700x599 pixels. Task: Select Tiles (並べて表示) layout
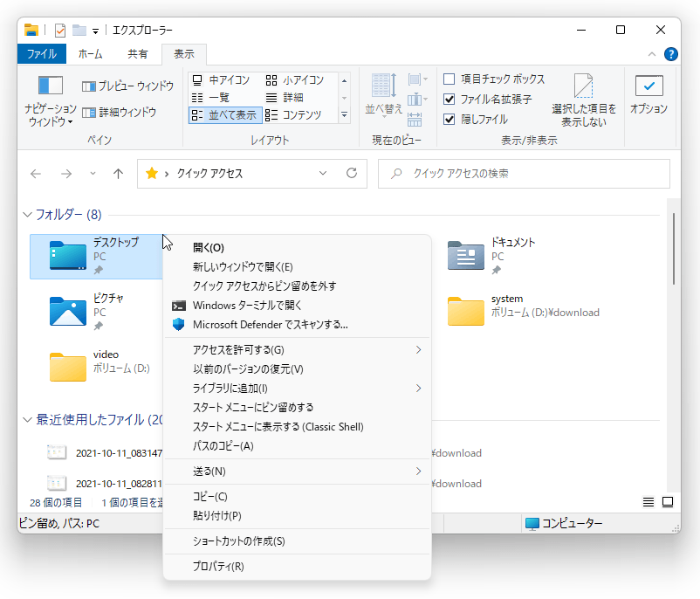(225, 114)
